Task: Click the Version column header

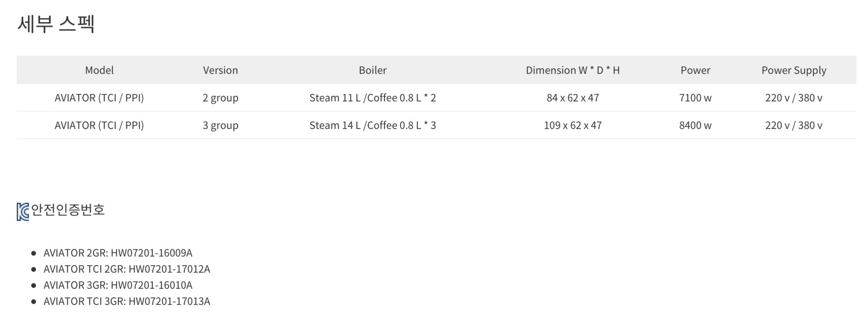Action: (x=220, y=70)
